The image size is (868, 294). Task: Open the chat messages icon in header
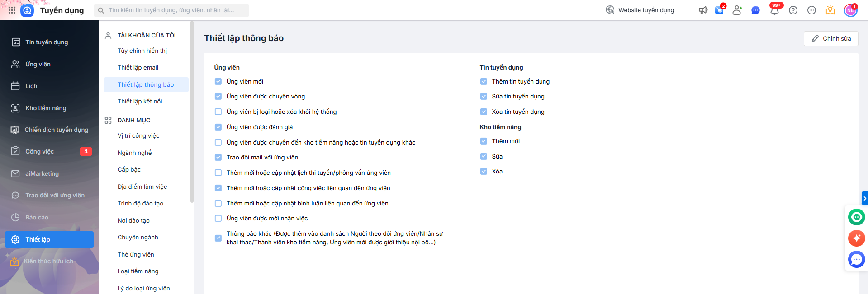755,10
